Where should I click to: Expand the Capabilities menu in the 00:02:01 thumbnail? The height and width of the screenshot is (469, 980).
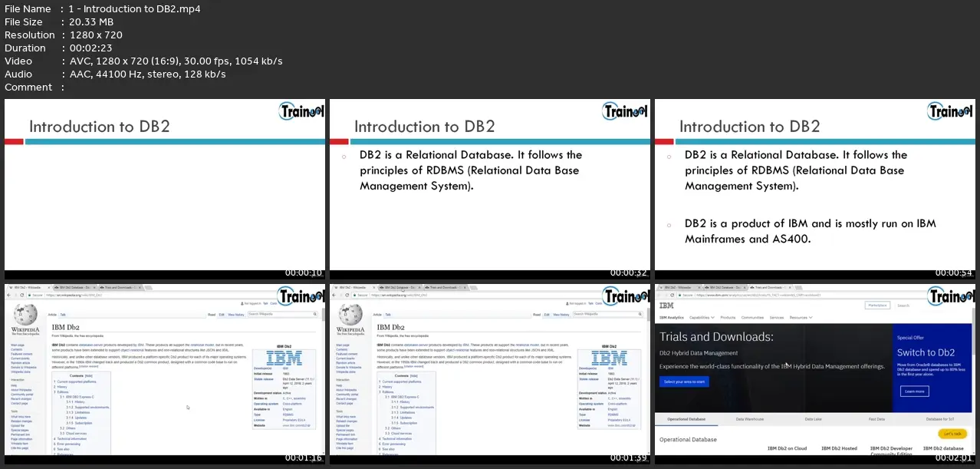point(702,317)
